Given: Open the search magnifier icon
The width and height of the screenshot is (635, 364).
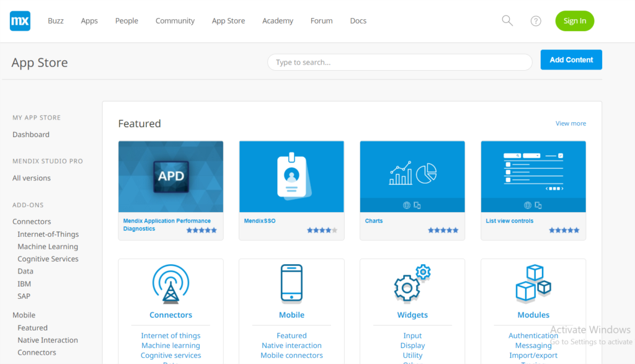Looking at the screenshot, I should coord(507,20).
